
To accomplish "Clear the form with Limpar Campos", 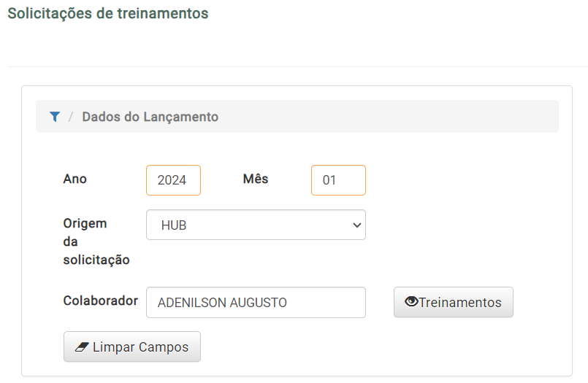I will 132,347.
